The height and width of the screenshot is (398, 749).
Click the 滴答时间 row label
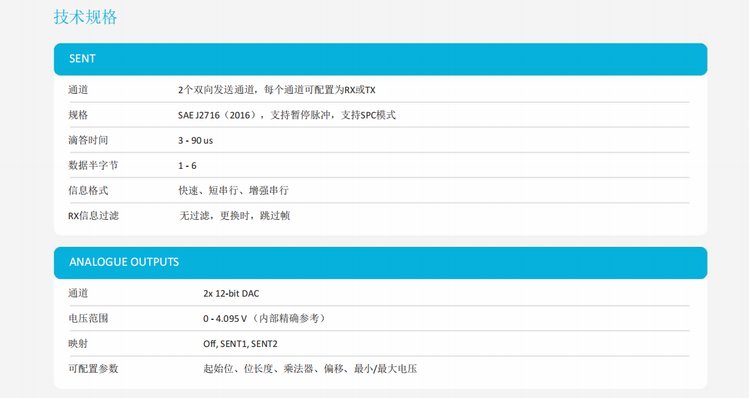click(x=88, y=140)
